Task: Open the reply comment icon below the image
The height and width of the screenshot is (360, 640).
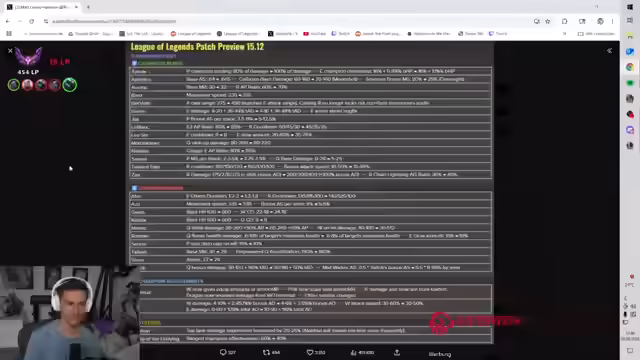Action: 223,352
